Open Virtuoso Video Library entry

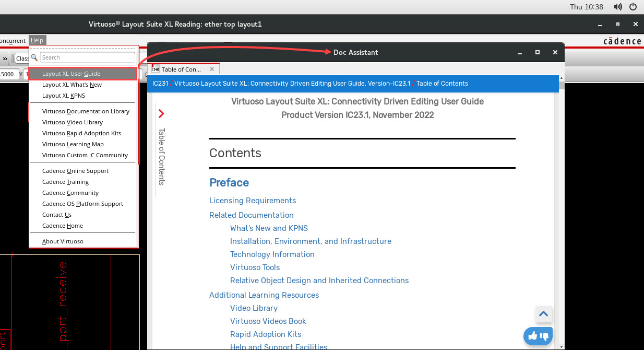(x=73, y=122)
